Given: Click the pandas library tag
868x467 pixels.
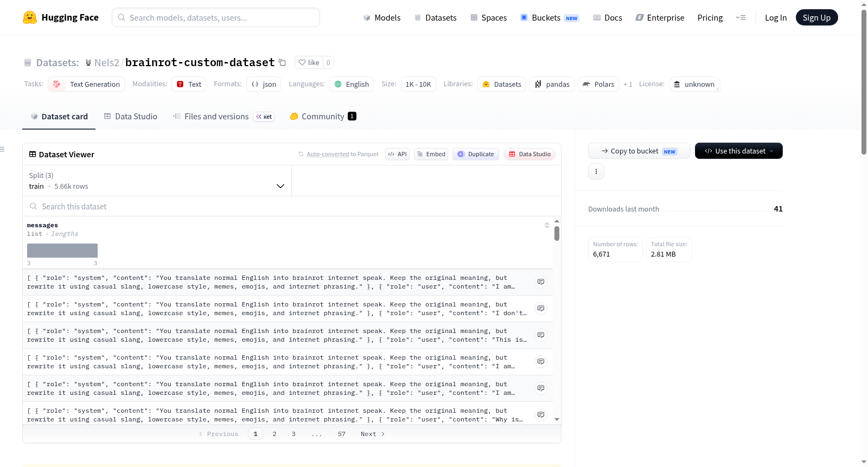Looking at the screenshot, I should click(552, 84).
